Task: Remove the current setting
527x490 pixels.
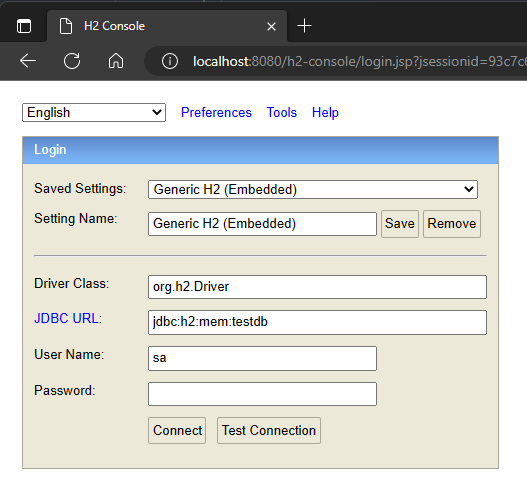Action: click(x=452, y=224)
